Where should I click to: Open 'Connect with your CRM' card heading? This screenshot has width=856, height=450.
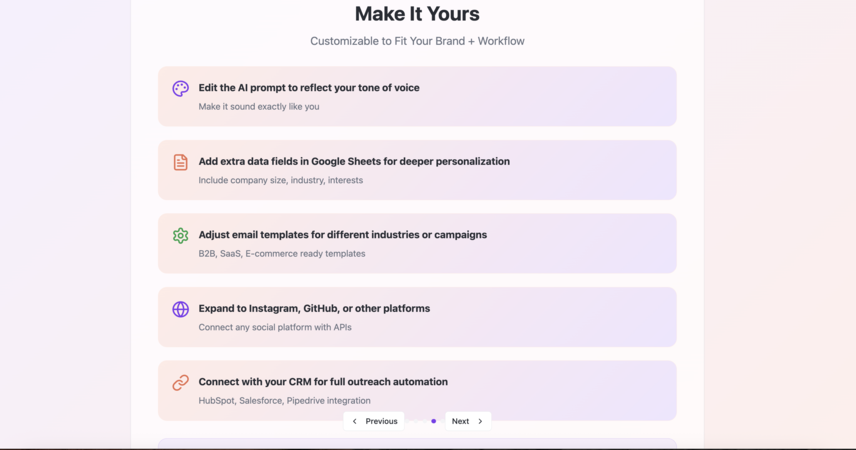click(323, 382)
